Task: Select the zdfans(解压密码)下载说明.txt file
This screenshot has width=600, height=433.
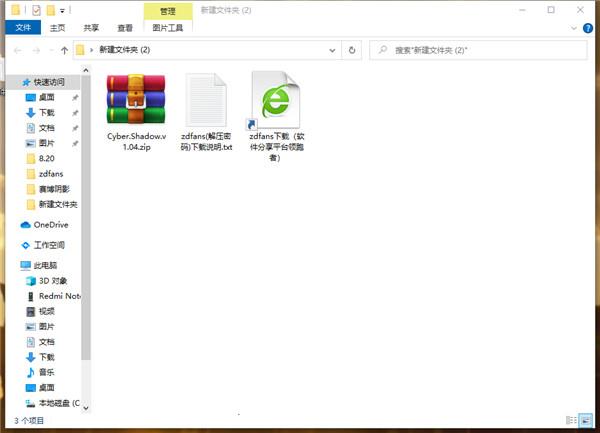Action: 206,112
